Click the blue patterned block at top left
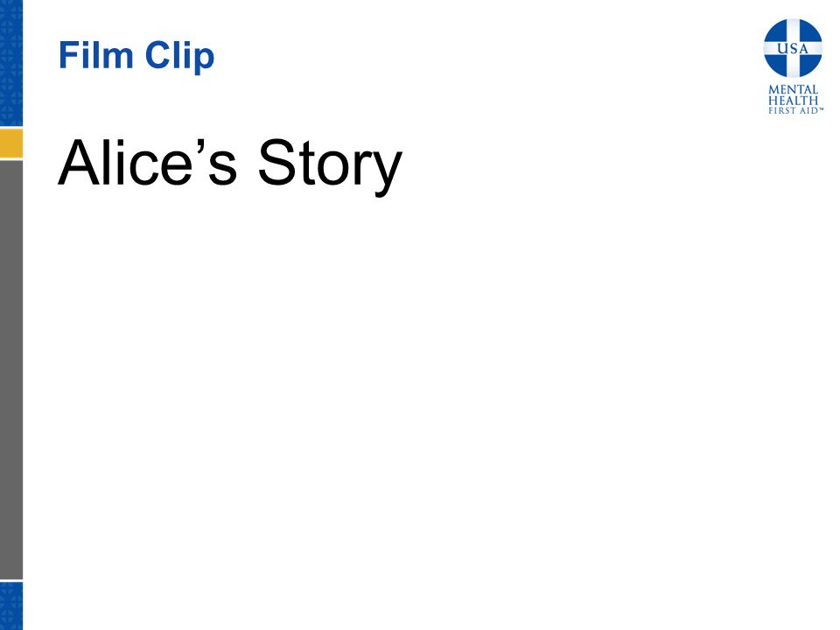 [x=11, y=63]
